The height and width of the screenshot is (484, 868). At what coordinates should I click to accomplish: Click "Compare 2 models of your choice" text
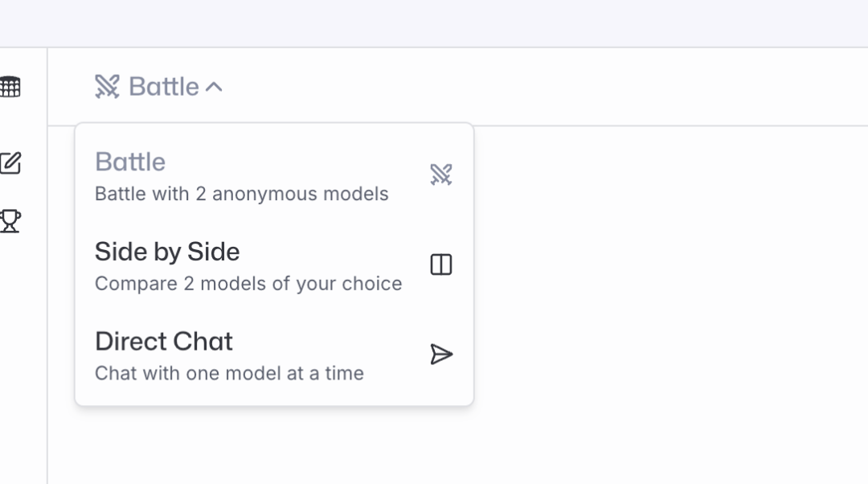point(248,284)
